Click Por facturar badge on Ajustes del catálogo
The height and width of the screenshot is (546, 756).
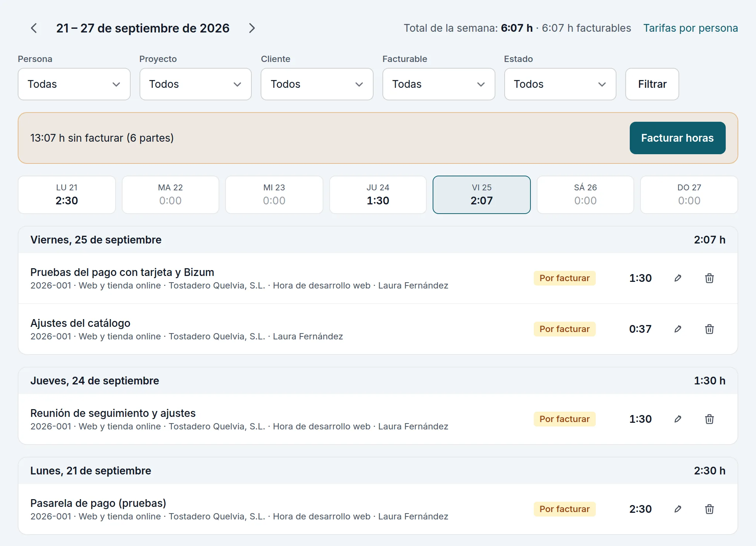pos(564,329)
